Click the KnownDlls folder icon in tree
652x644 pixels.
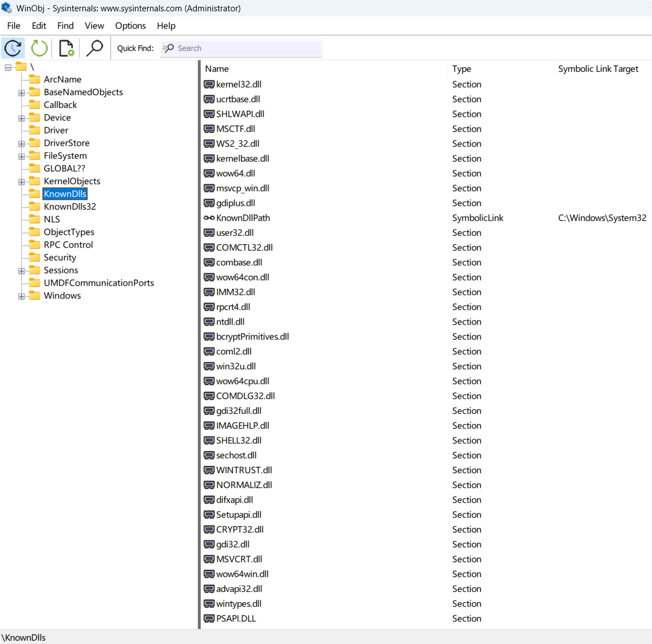click(x=35, y=194)
